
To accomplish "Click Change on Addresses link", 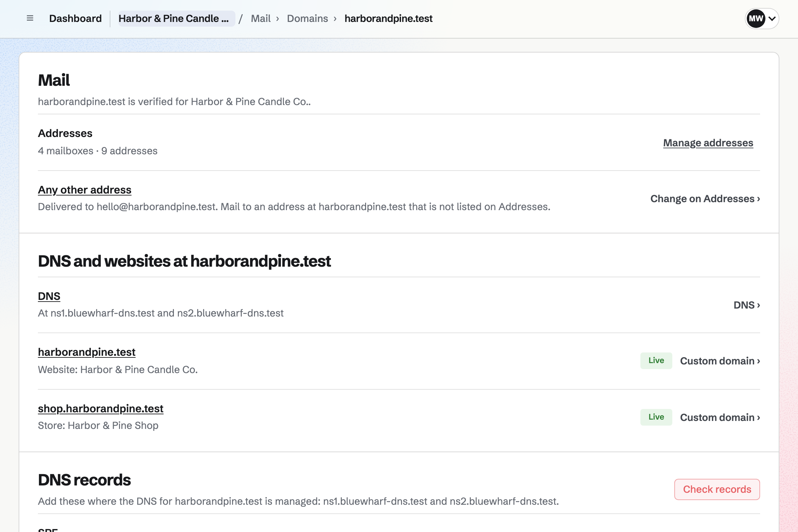I will (x=705, y=199).
